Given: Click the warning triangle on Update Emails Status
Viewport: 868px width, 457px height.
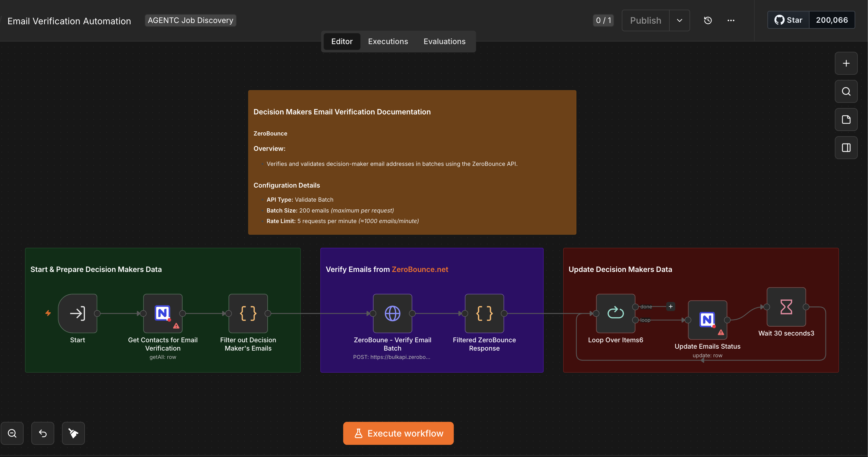Looking at the screenshot, I should point(721,332).
